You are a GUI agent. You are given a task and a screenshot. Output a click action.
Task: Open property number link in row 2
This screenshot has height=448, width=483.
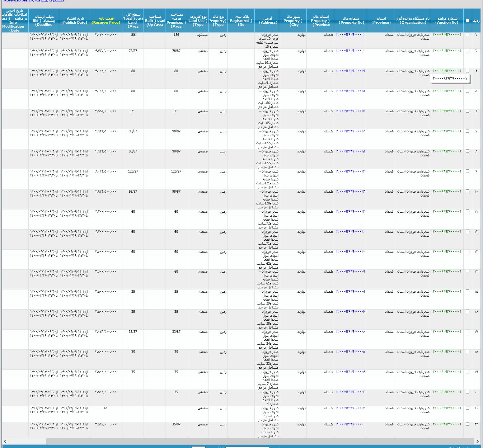click(x=350, y=35)
